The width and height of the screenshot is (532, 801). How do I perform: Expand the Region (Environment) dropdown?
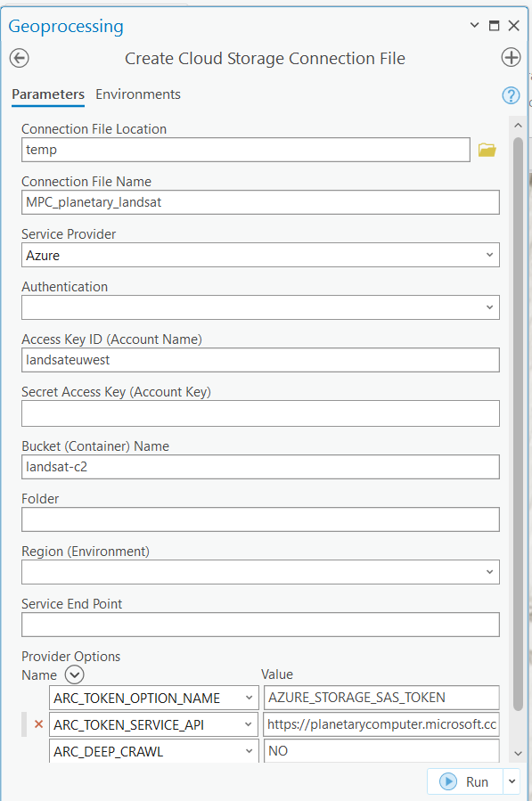pos(490,571)
